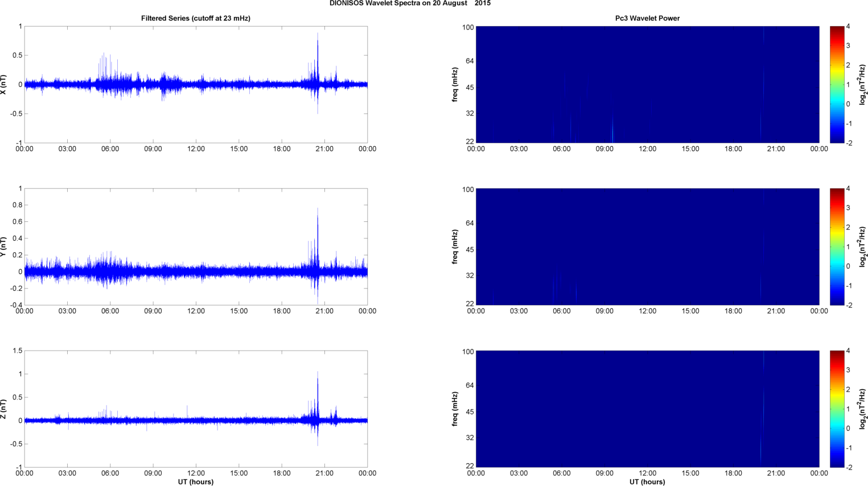This screenshot has width=868, height=486.
Task: Click the -0.4 tick on Y plot axis
Action: (x=16, y=305)
